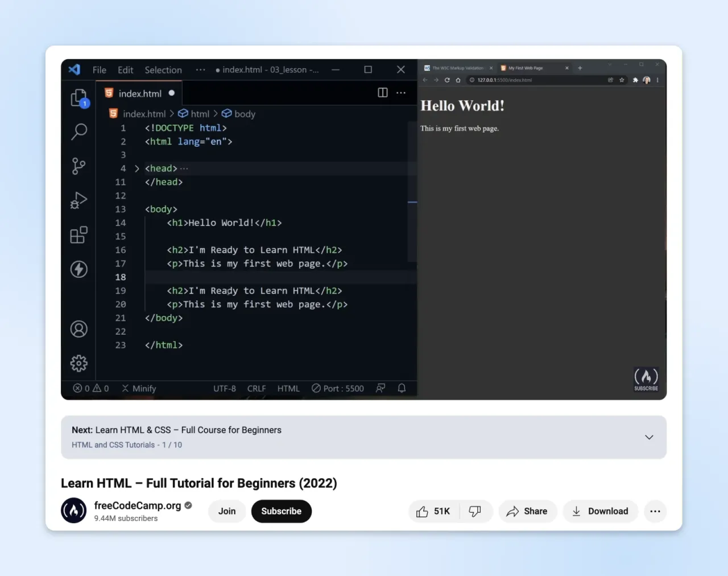
Task: Open the Selection menu
Action: coord(163,70)
